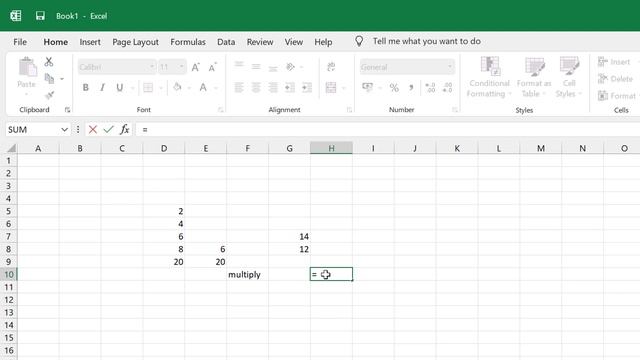Image resolution: width=640 pixels, height=360 pixels.
Task: Click the Middle Align icon
Action: [x=256, y=66]
